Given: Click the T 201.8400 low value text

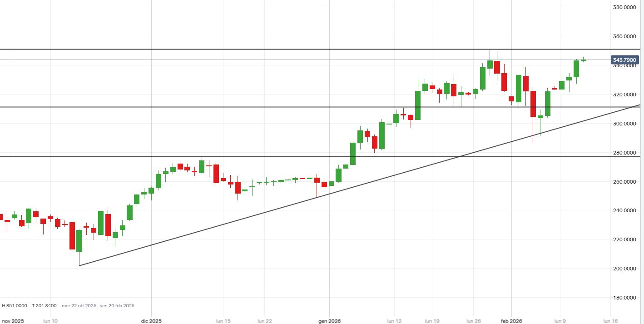Looking at the screenshot, I should 44,306.
